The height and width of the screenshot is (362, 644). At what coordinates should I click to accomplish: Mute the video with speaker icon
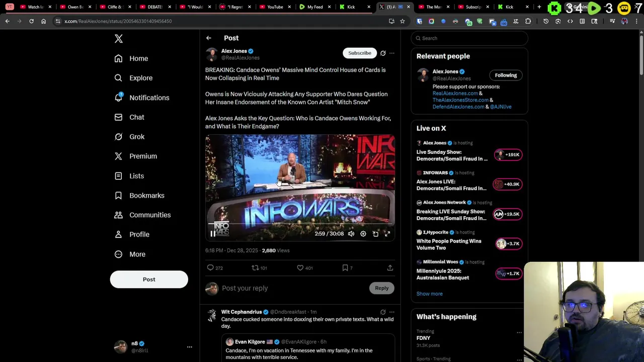[x=351, y=234]
